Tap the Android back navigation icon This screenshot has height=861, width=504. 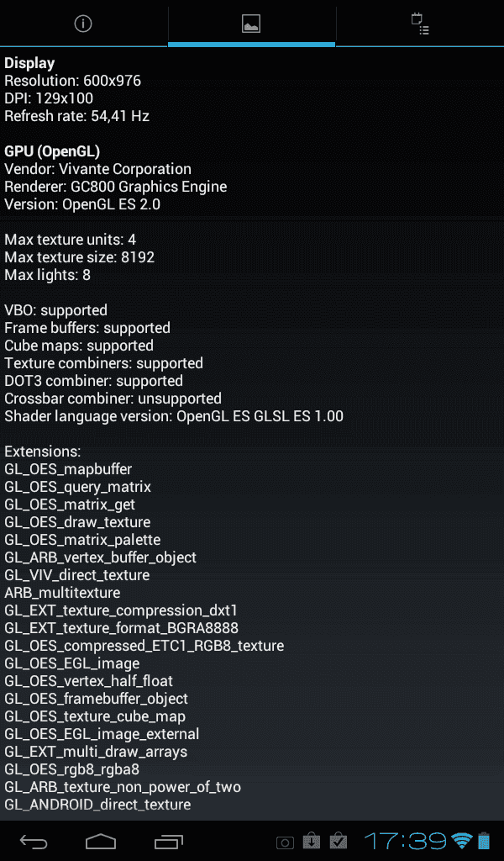34,841
